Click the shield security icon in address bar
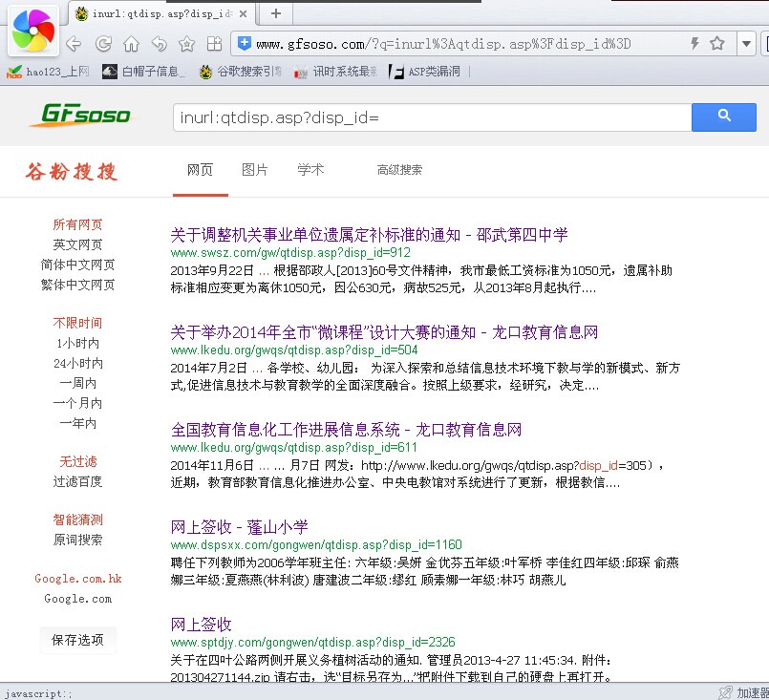The height and width of the screenshot is (700, 769). pos(244,44)
